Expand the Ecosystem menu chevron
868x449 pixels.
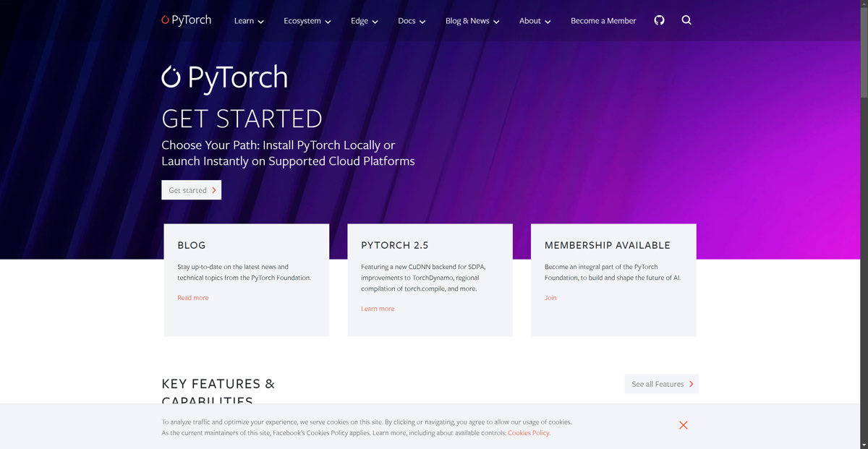point(328,22)
